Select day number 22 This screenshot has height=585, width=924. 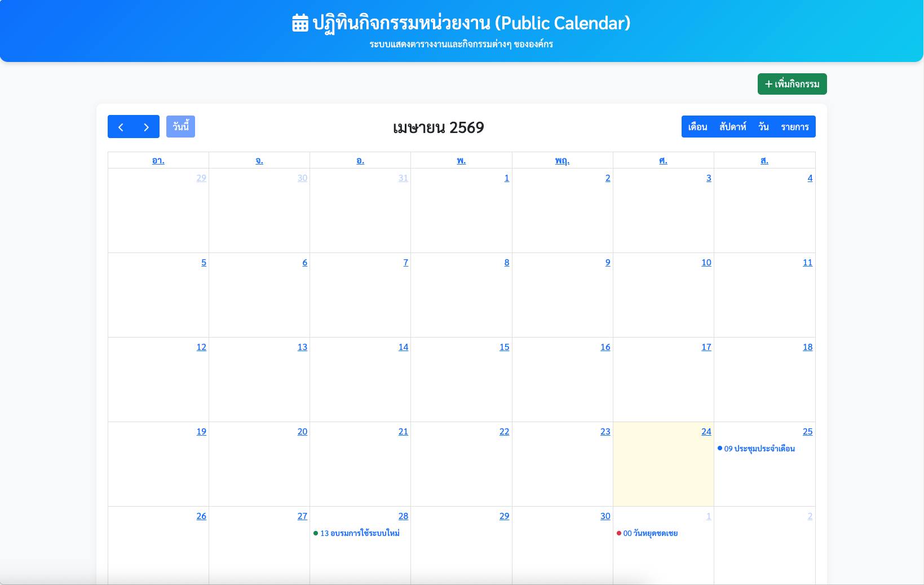coord(505,432)
